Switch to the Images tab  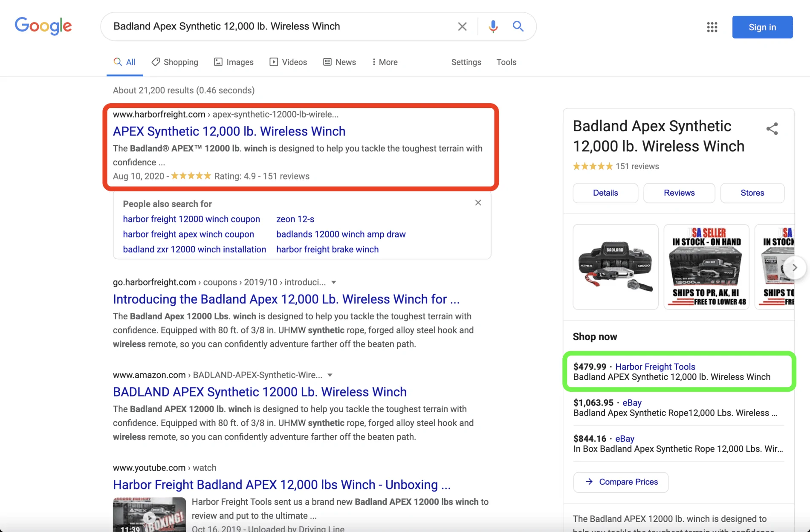(234, 62)
